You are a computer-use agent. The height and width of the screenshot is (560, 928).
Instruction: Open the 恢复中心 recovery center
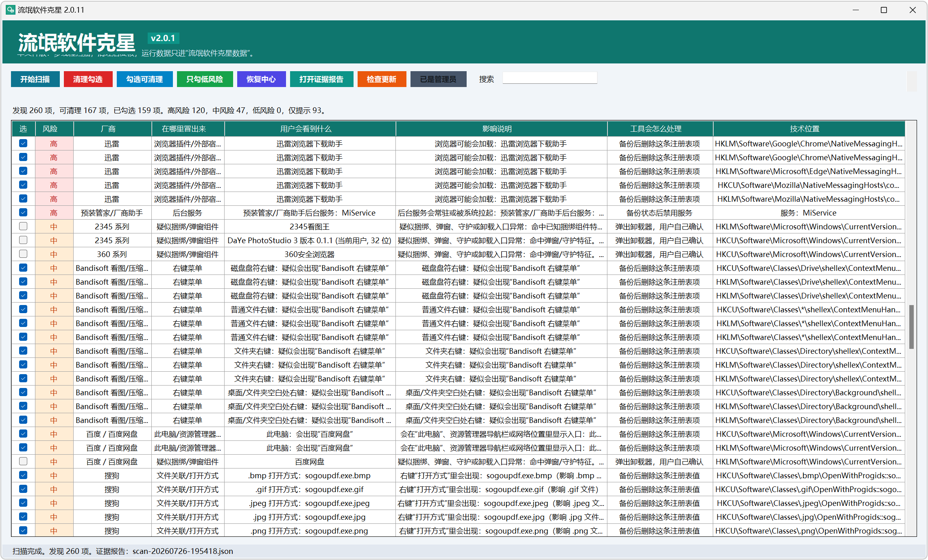(261, 79)
